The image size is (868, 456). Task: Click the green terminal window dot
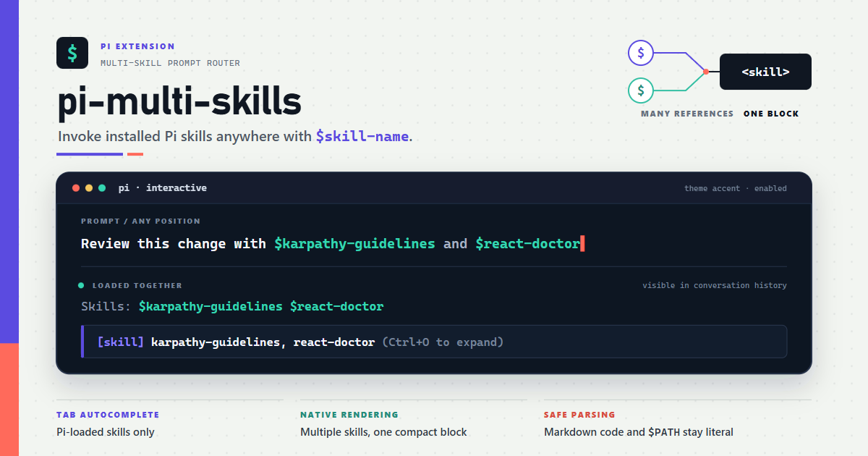pyautogui.click(x=102, y=188)
